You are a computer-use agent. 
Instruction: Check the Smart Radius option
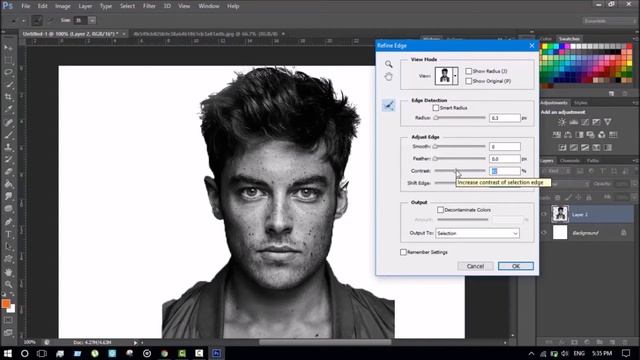[x=436, y=108]
